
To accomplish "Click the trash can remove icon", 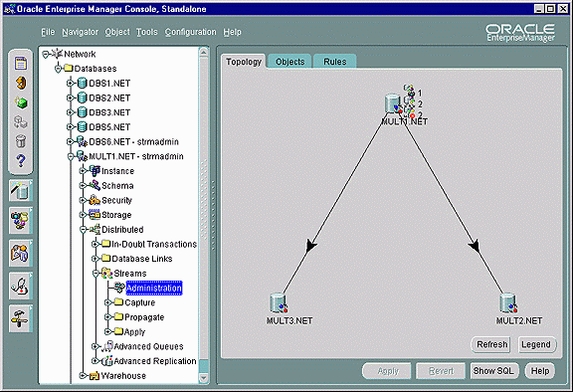I will (21, 141).
